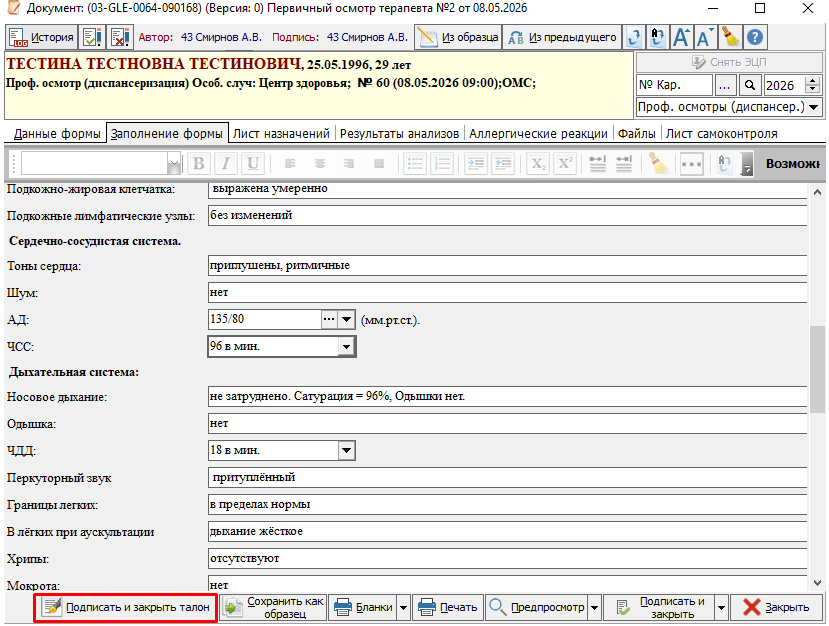This screenshot has width=829, height=626.
Task: Click the document approve icon with green checkmark
Action: point(92,38)
